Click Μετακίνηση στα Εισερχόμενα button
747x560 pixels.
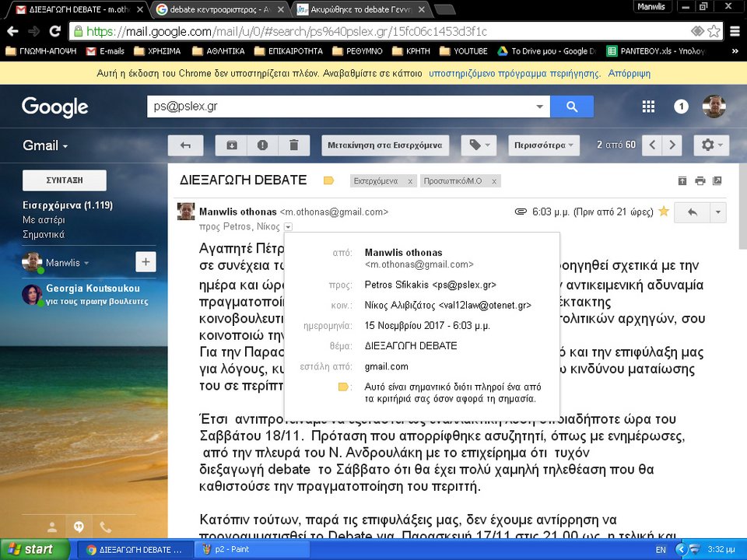coord(385,145)
